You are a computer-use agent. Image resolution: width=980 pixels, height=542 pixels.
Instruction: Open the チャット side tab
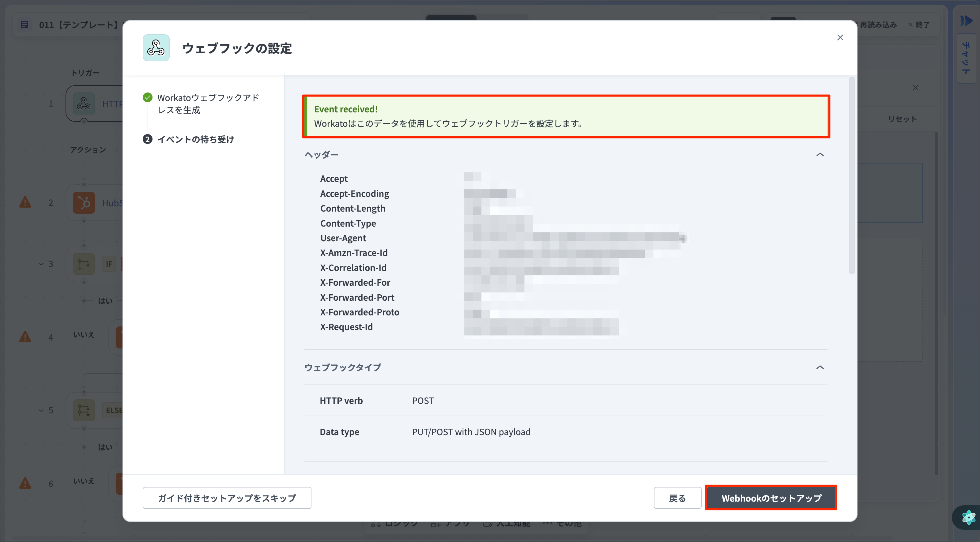[x=966, y=58]
